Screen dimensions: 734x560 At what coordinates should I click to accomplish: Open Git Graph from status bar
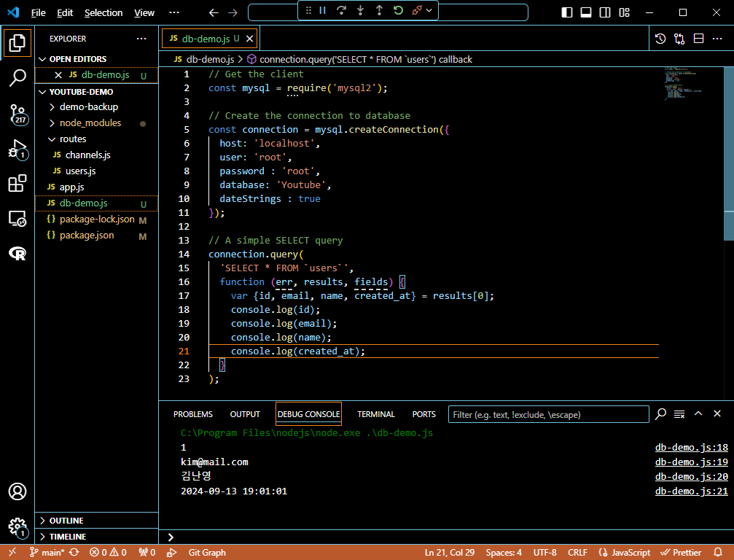[x=207, y=553]
